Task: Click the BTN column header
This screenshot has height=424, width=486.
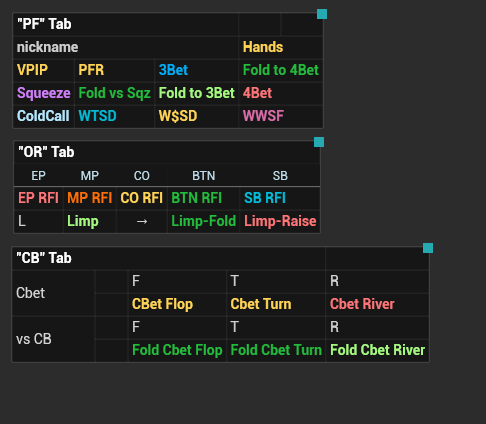Action: point(204,176)
